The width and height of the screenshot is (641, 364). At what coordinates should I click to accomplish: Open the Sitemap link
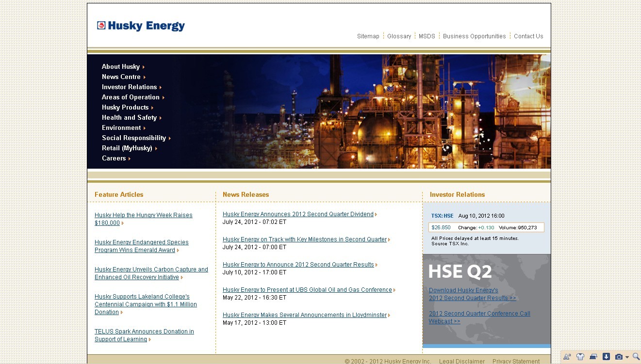click(x=368, y=36)
